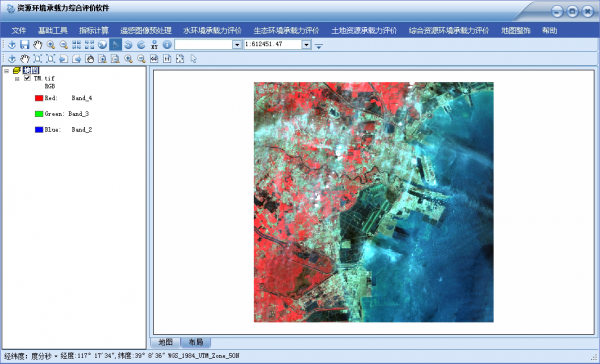Image resolution: width=600 pixels, height=364 pixels.
Task: Click the fixed zoom out icon in top toolbar
Action: coord(89,45)
